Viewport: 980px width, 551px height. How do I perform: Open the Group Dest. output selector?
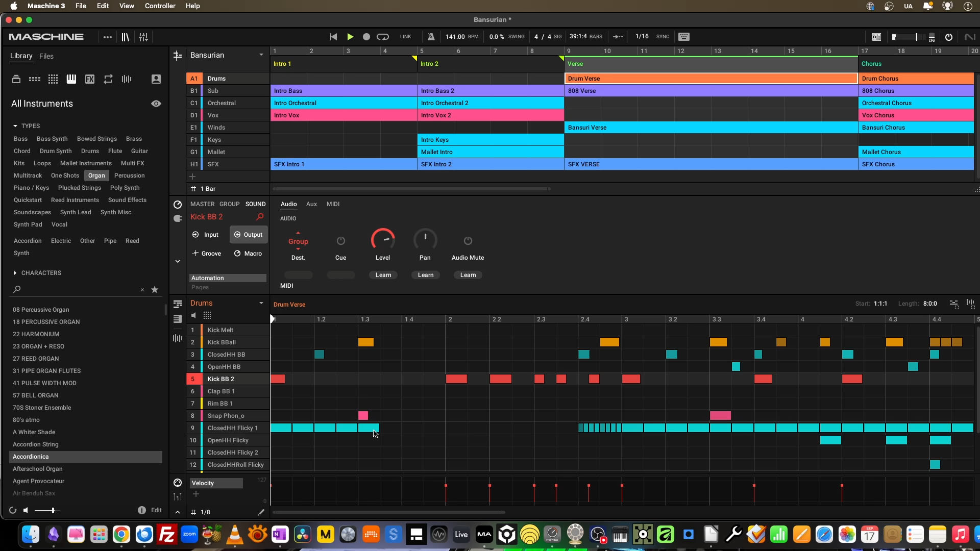(x=298, y=241)
